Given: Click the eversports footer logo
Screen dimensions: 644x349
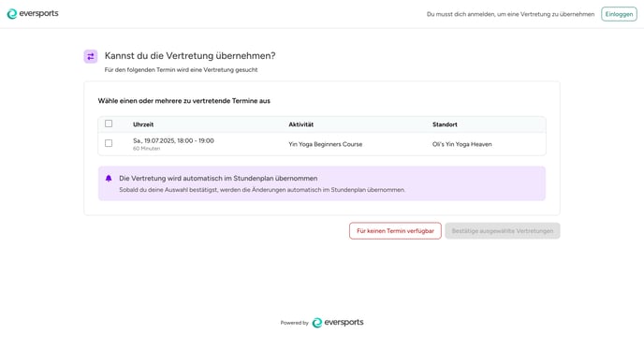Looking at the screenshot, I should point(338,322).
